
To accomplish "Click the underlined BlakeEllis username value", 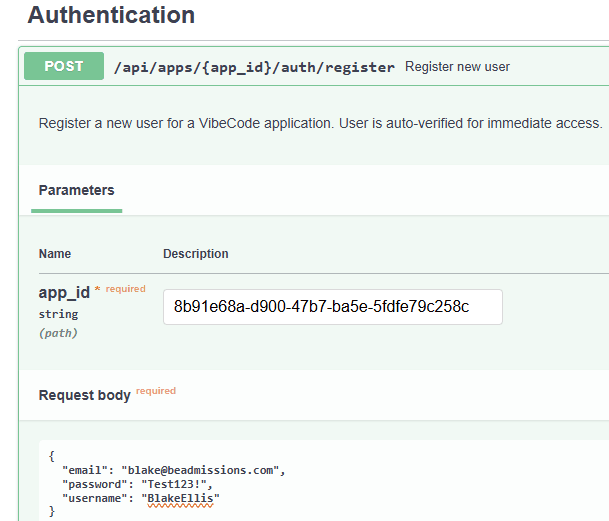I will pyautogui.click(x=180, y=497).
